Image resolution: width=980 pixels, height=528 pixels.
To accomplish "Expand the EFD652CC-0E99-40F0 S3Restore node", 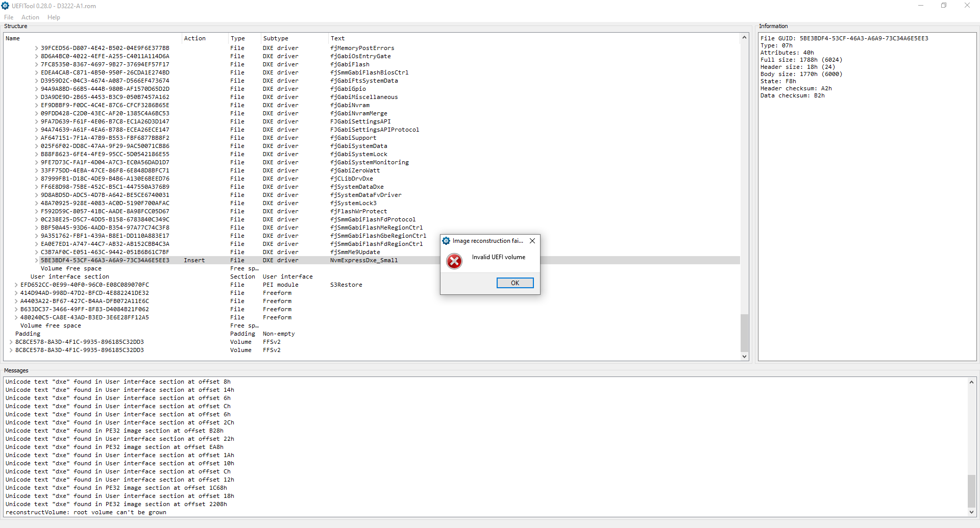I will click(x=16, y=285).
